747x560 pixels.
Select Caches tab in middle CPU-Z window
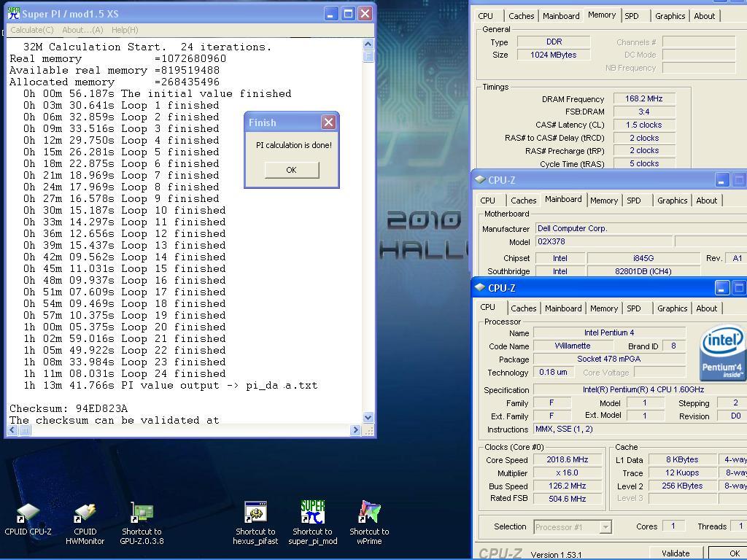[524, 201]
